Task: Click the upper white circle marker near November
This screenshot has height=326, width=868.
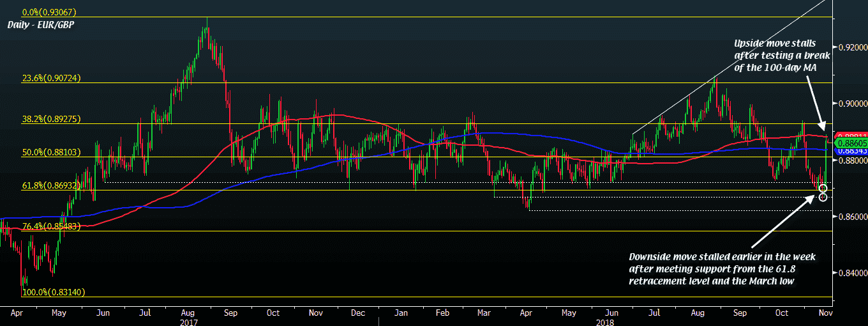Action: tap(823, 188)
